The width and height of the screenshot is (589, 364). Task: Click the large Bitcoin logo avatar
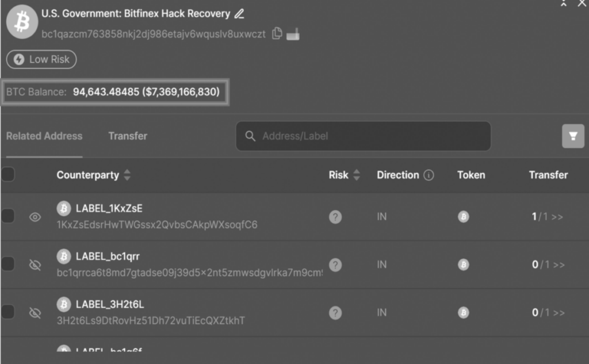click(x=22, y=22)
